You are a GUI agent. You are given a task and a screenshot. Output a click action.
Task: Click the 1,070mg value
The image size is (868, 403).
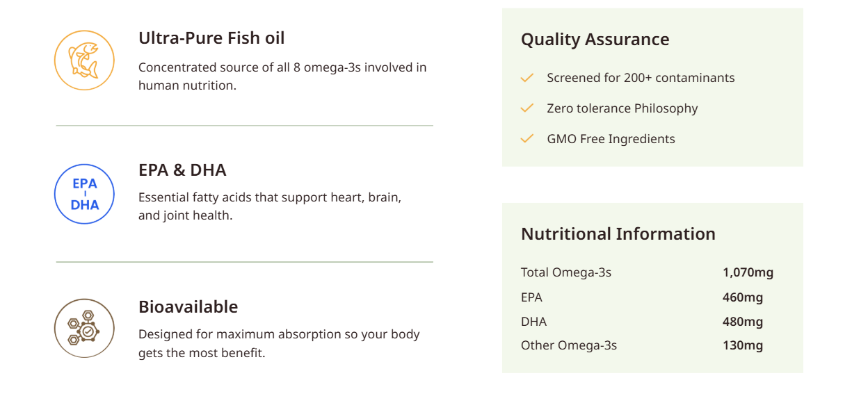pos(748,272)
